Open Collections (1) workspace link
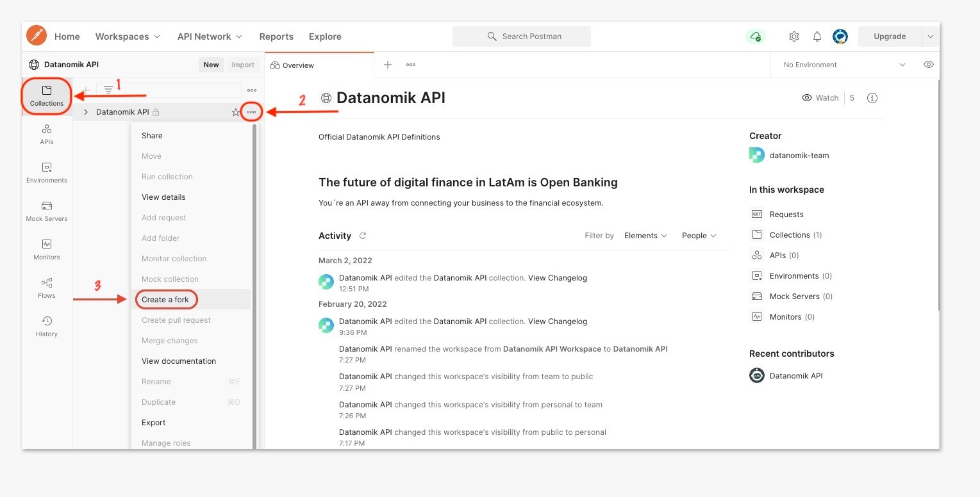Image resolution: width=980 pixels, height=497 pixels. point(795,235)
